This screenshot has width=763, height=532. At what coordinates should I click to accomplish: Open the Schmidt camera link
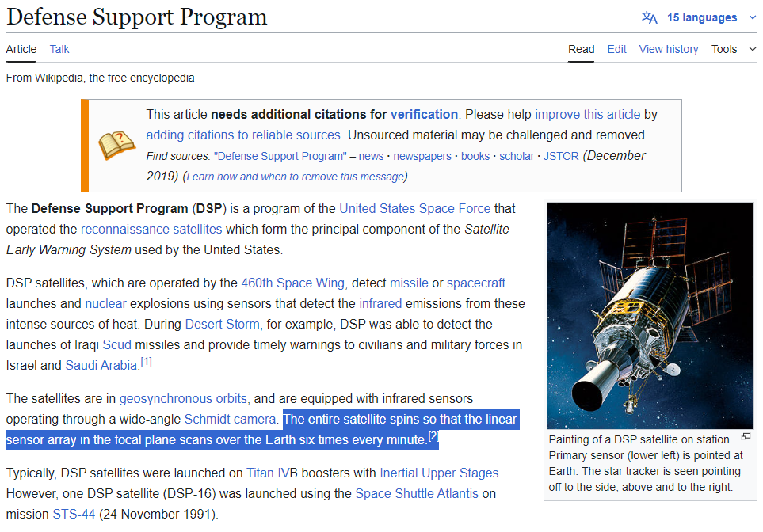[230, 419]
